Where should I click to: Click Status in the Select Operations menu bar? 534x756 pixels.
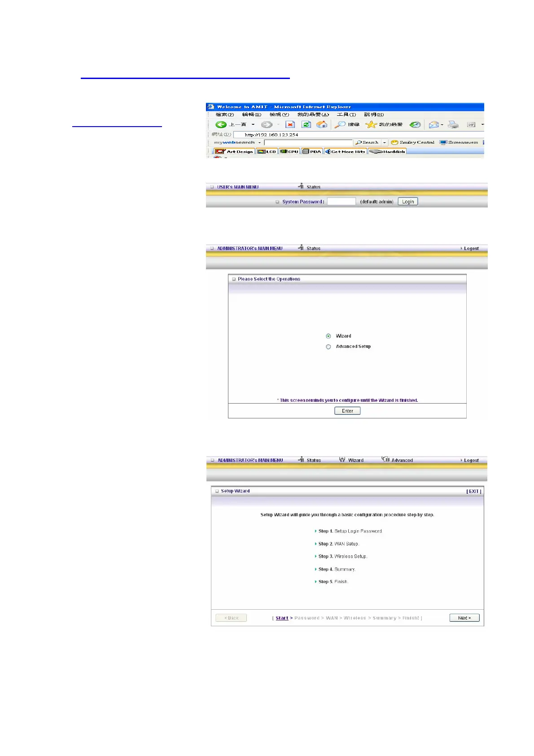tap(310, 248)
